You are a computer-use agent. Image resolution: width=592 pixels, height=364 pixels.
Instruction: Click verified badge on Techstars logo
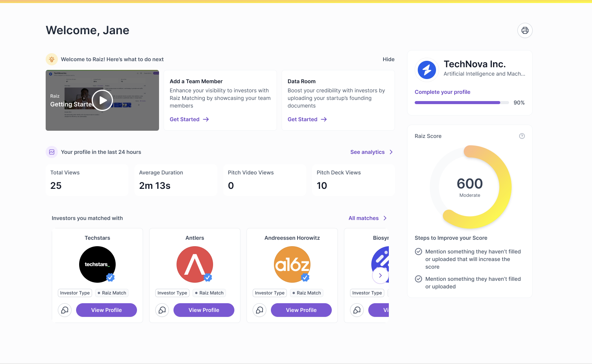110,277
